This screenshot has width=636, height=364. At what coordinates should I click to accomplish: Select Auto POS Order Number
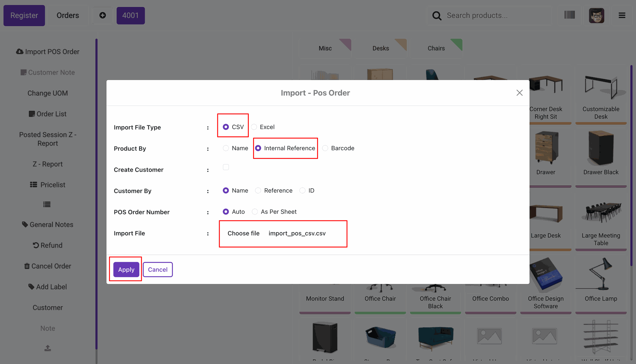226,212
